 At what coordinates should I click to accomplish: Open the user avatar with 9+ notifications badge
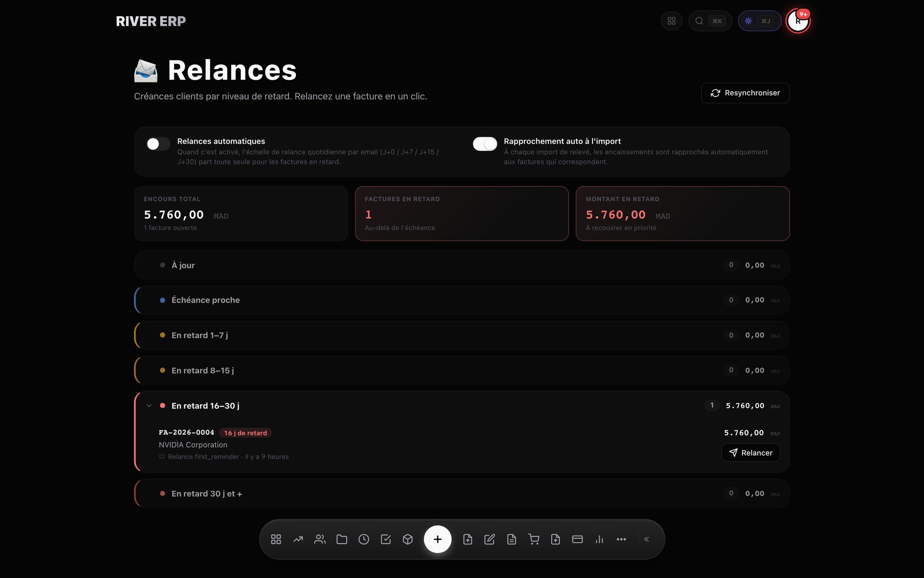[798, 21]
